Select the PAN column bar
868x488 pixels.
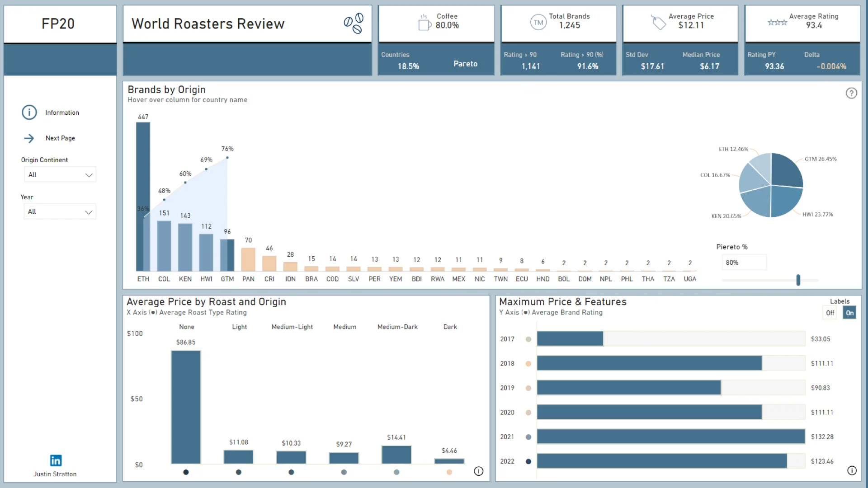(248, 259)
